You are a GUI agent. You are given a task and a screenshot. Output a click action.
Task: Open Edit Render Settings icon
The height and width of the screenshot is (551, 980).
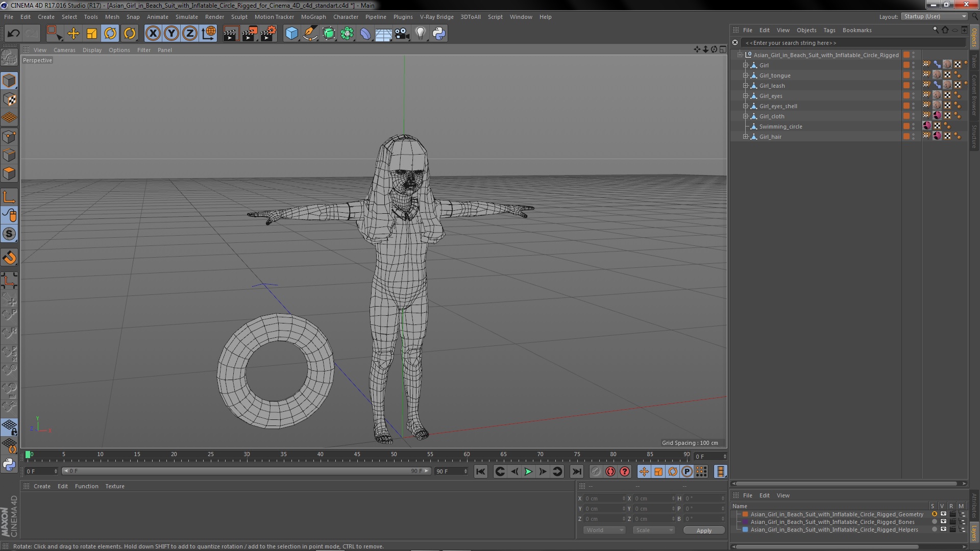[268, 34]
